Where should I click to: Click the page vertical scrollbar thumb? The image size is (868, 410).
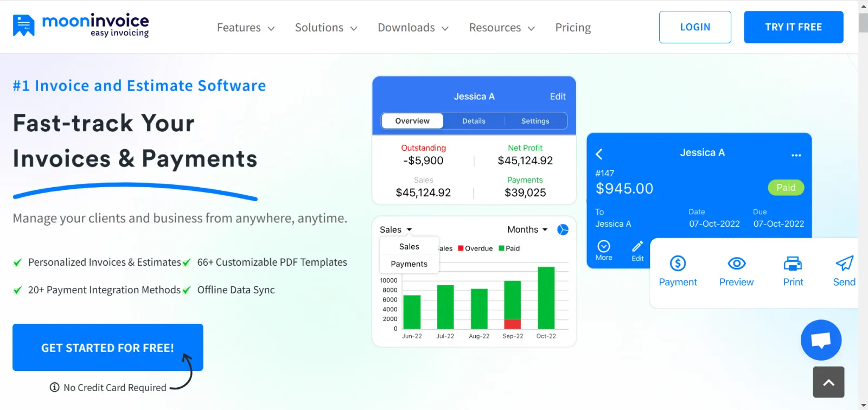pos(863,23)
